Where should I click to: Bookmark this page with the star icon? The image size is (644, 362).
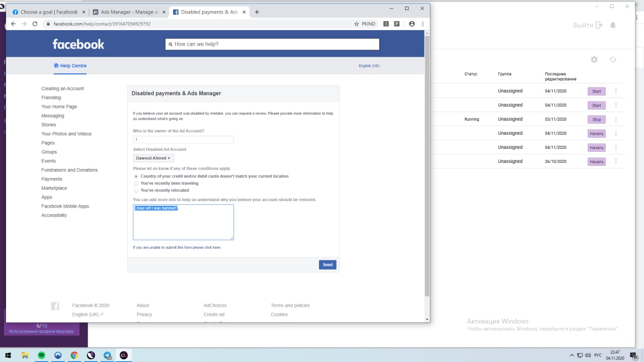point(356,24)
